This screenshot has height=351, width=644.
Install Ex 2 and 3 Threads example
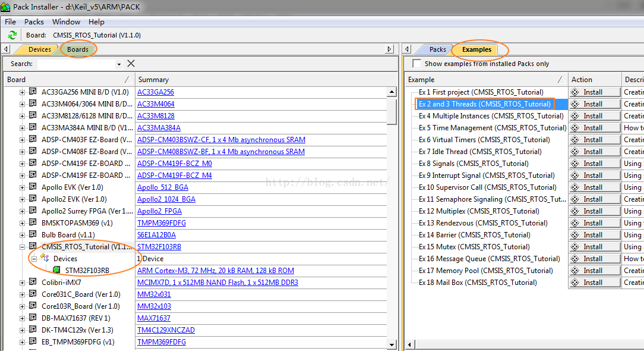(594, 104)
